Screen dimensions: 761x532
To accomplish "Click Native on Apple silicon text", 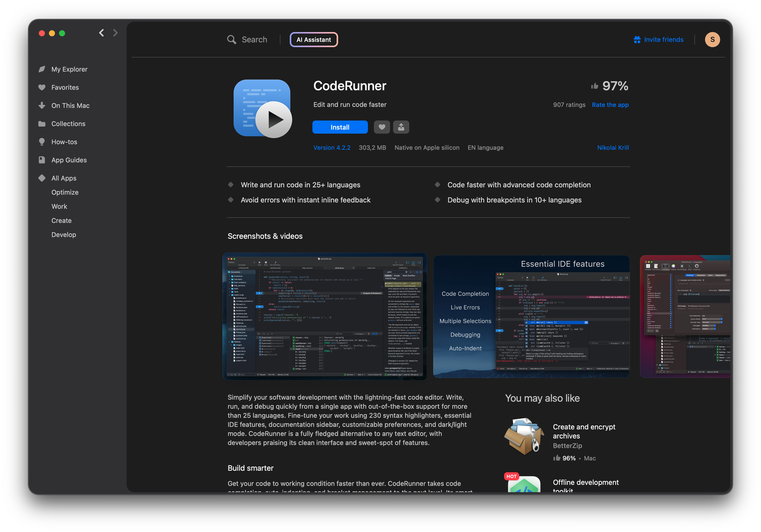I will click(427, 148).
